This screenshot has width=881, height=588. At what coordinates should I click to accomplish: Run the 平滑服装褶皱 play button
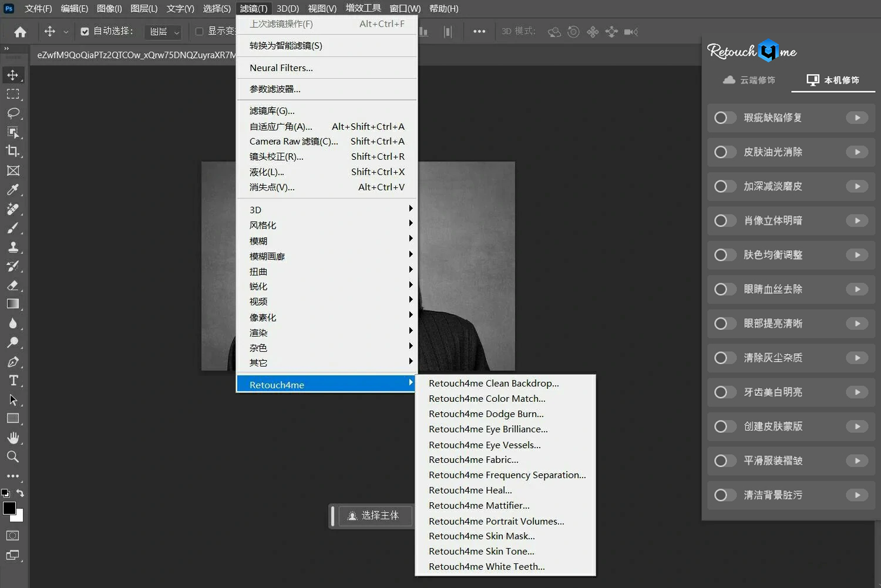click(857, 461)
